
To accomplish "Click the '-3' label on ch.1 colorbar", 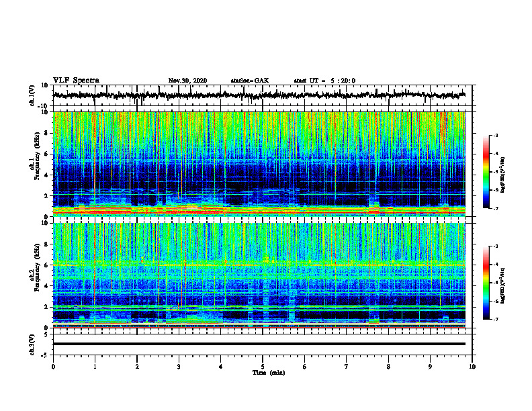I will tap(495, 135).
